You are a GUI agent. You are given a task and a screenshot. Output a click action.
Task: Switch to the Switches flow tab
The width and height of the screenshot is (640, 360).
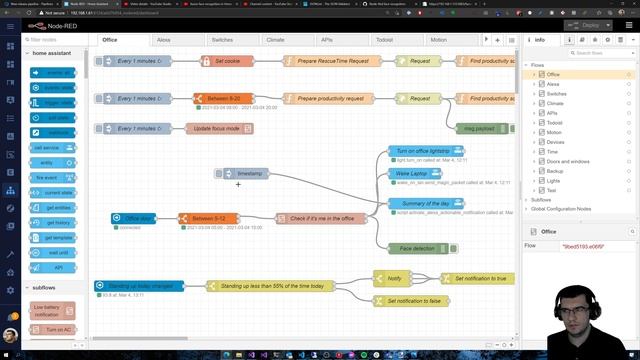pyautogui.click(x=233, y=40)
